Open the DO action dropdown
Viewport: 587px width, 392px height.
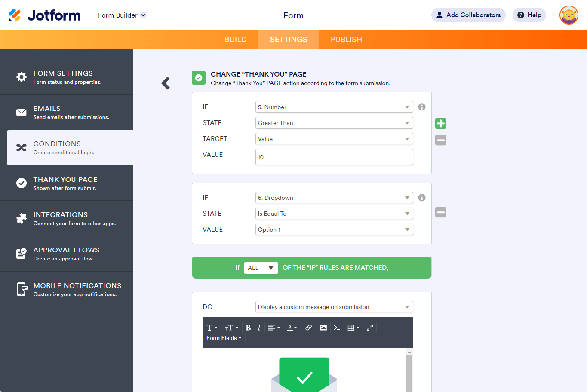point(334,307)
